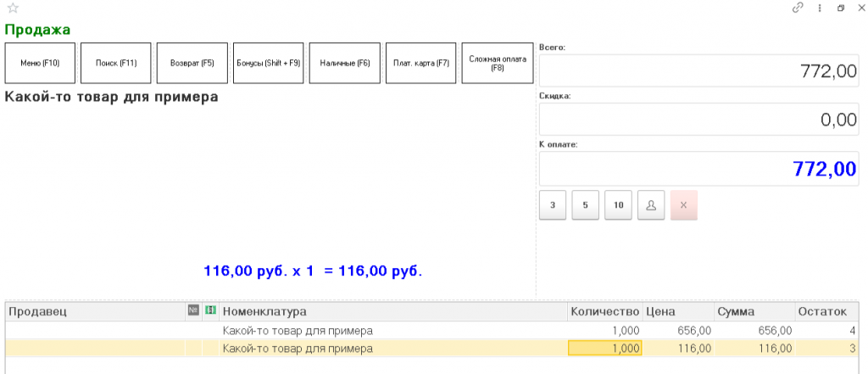Click quantity 1,000 in the 656,00 row
868x374 pixels.
click(x=605, y=331)
